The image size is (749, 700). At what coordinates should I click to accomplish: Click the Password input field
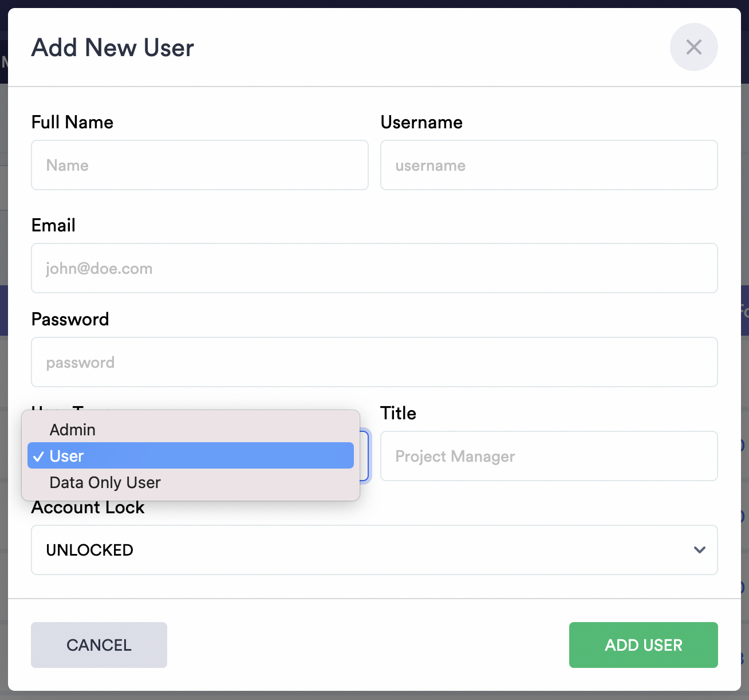pyautogui.click(x=373, y=362)
